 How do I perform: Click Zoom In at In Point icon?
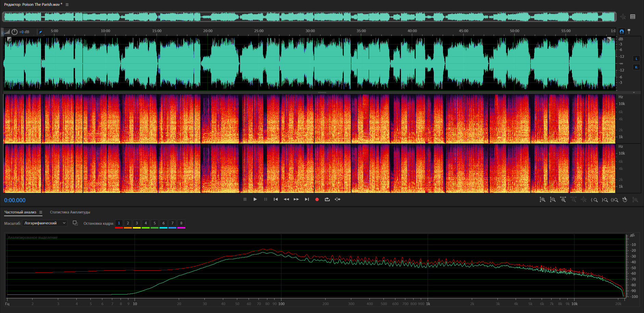594,200
